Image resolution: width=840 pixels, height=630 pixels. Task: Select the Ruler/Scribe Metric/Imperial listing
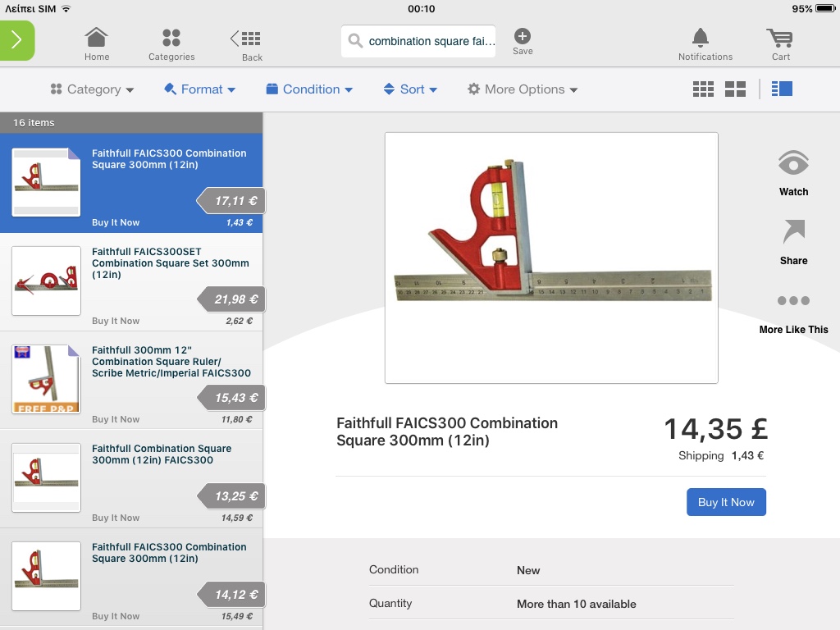tap(131, 381)
